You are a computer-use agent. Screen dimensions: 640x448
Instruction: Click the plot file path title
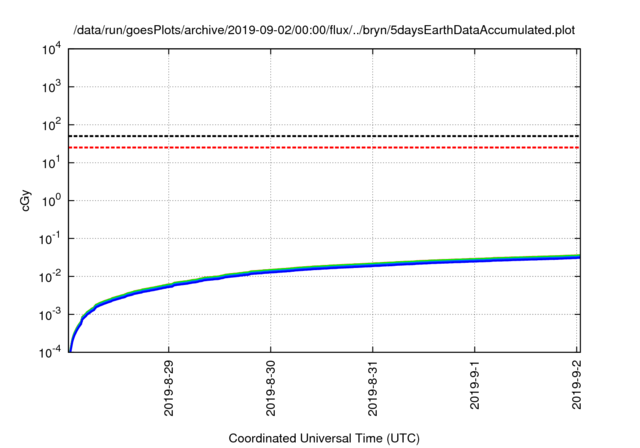pos(324,30)
